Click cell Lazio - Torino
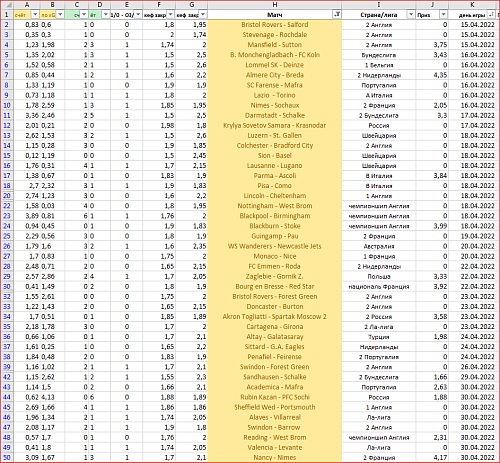 pyautogui.click(x=275, y=95)
